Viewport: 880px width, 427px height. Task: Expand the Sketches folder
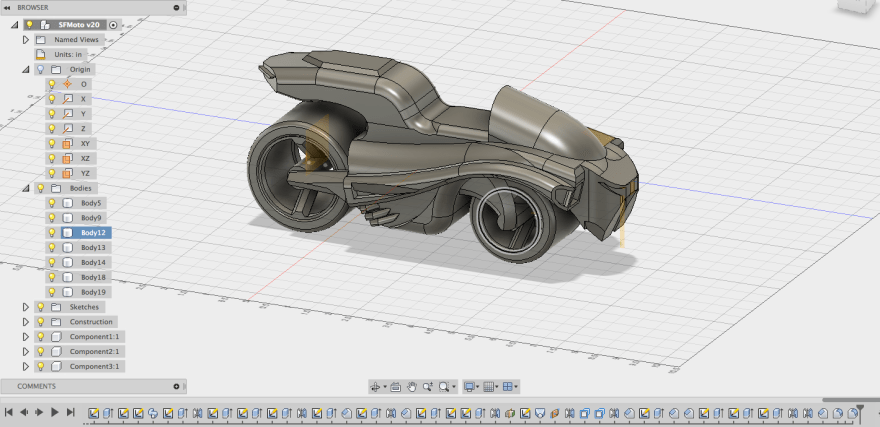click(26, 307)
